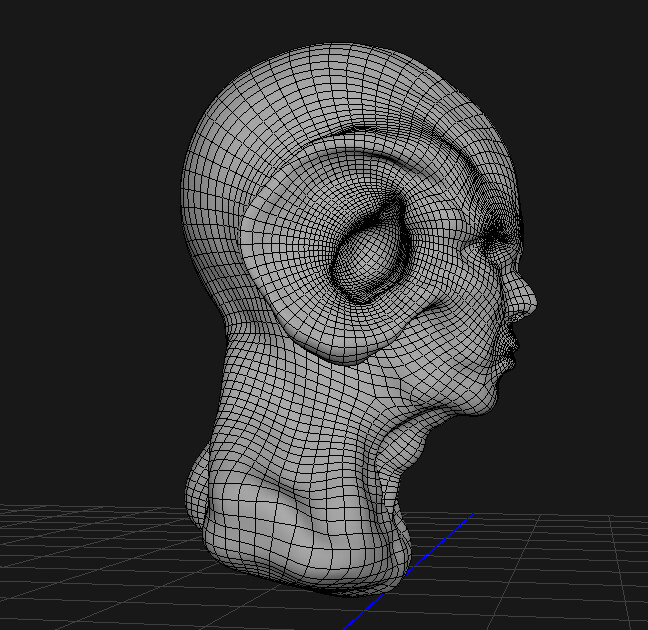
Task: Click the tip of the model's nose
Action: 530,300
